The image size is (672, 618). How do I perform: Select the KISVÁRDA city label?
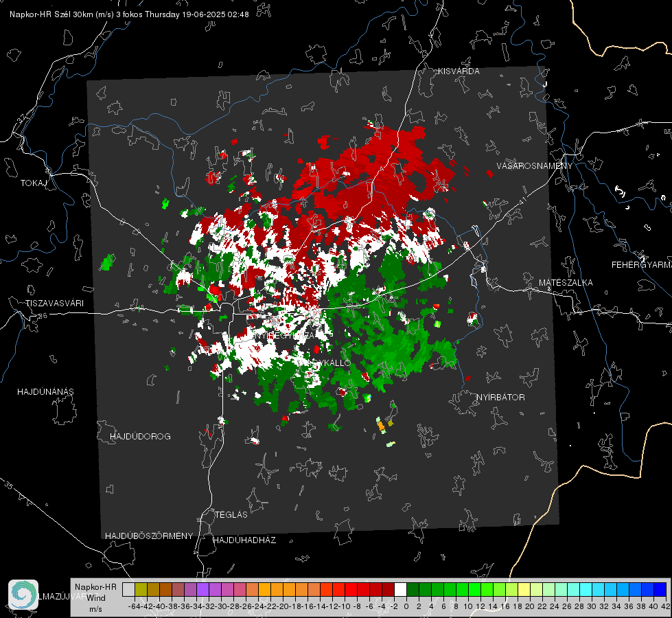[459, 71]
